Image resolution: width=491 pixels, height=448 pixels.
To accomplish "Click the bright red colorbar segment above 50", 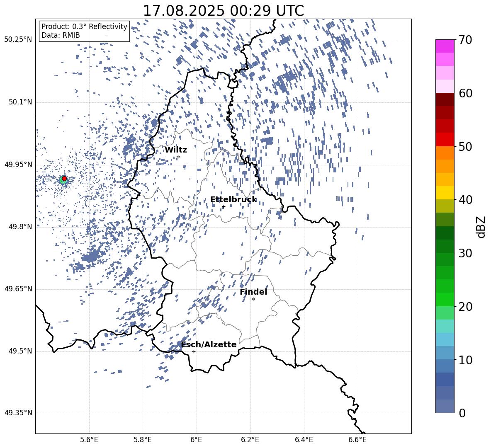I will (x=445, y=140).
